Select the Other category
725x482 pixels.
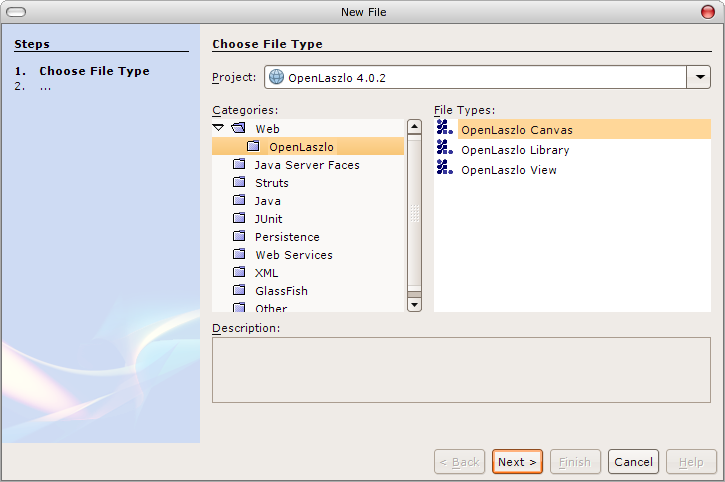[x=271, y=308]
